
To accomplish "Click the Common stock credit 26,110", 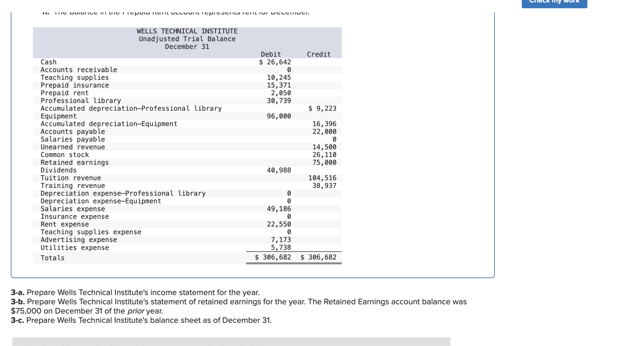I will click(x=325, y=154).
